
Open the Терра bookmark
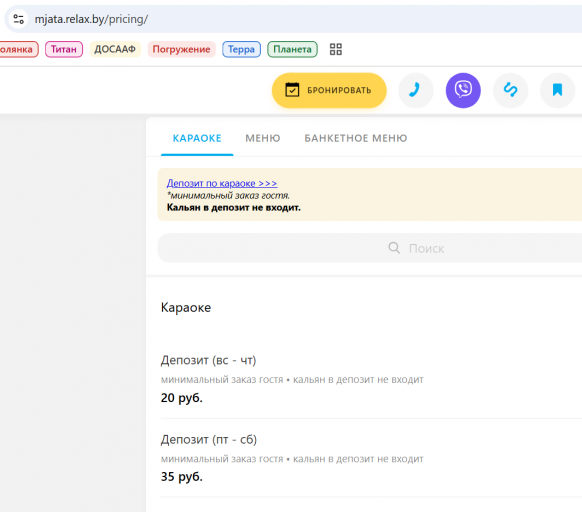click(x=241, y=49)
